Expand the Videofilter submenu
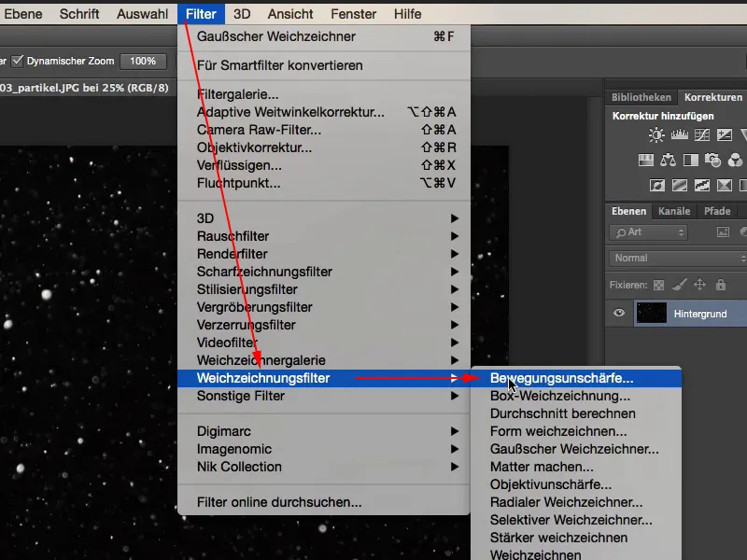The height and width of the screenshot is (560, 747). pyautogui.click(x=324, y=343)
